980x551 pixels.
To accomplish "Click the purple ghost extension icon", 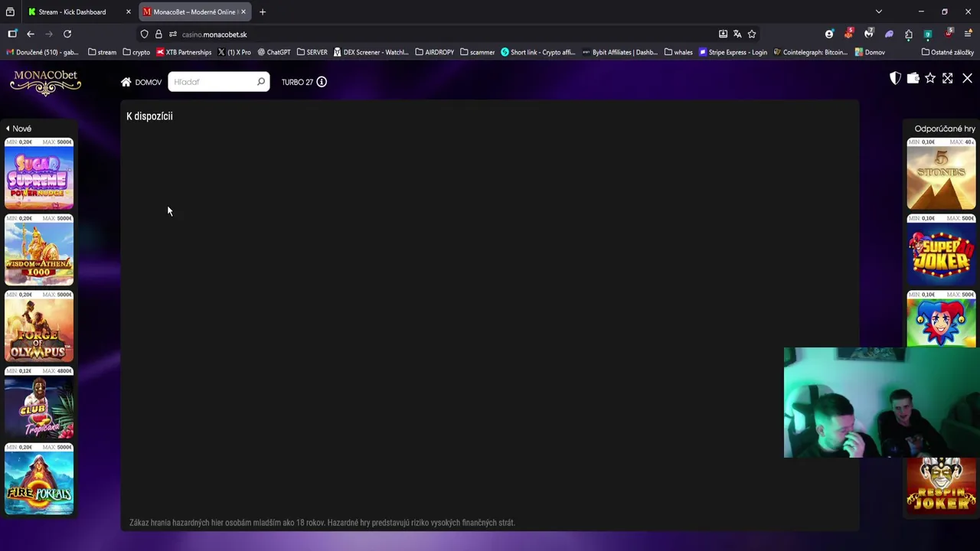I will coord(889,34).
